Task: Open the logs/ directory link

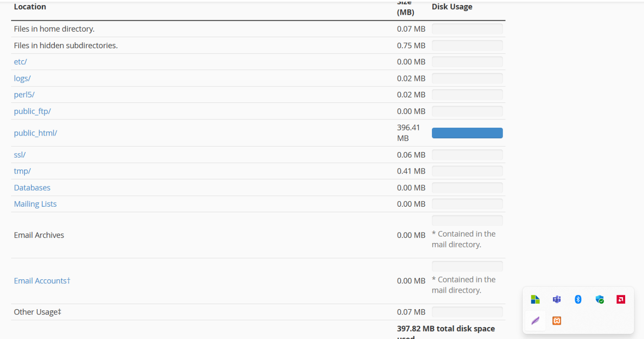Action: 22,78
